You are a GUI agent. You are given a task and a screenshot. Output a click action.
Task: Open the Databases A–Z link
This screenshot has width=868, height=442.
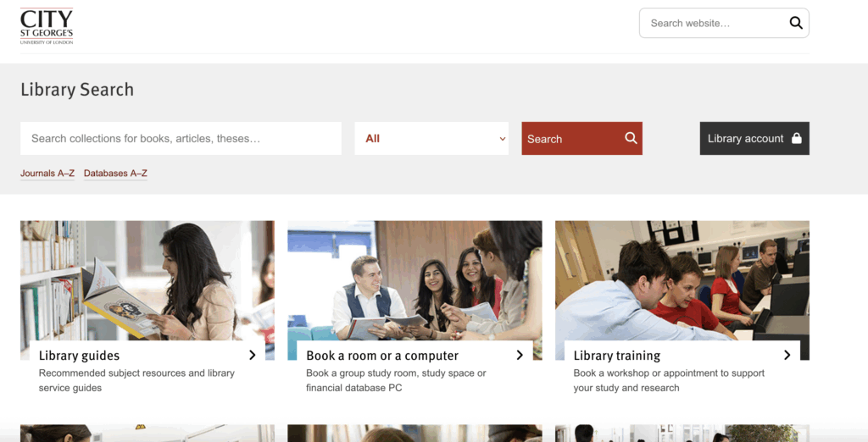[x=115, y=174]
